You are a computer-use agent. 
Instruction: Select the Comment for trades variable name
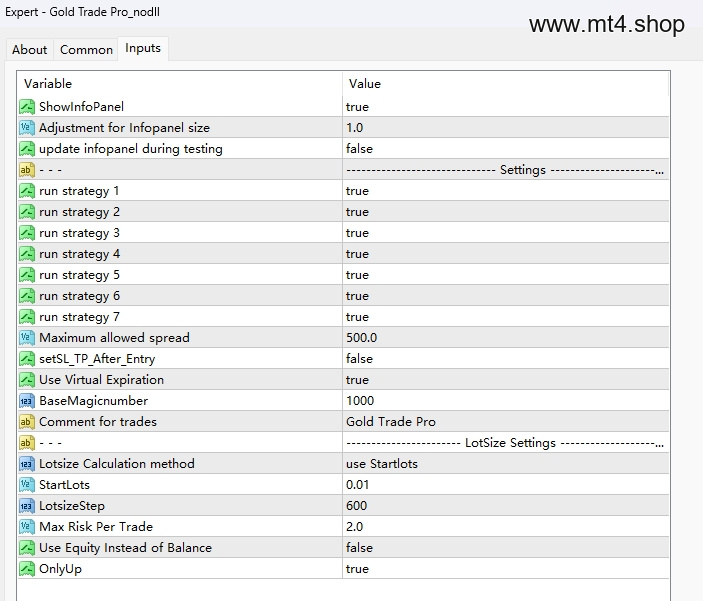click(x=98, y=422)
